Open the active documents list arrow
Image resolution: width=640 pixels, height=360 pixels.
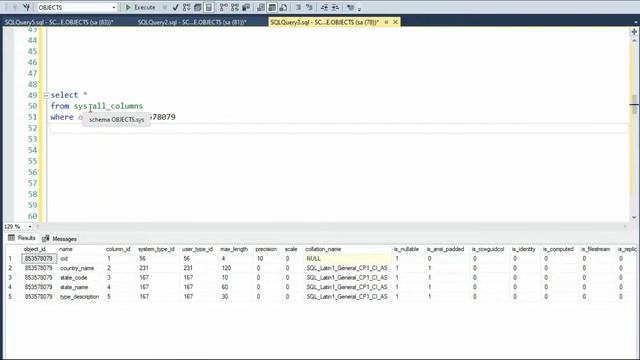pos(635,22)
